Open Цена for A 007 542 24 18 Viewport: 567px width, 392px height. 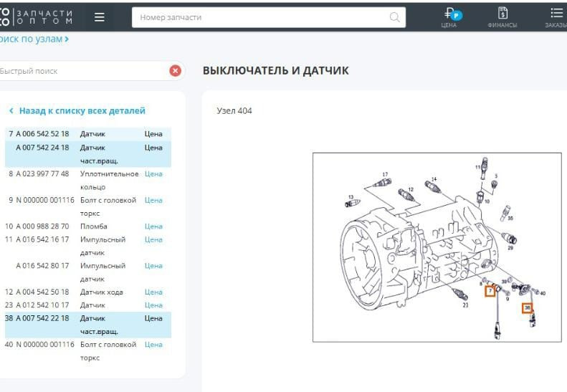(153, 148)
